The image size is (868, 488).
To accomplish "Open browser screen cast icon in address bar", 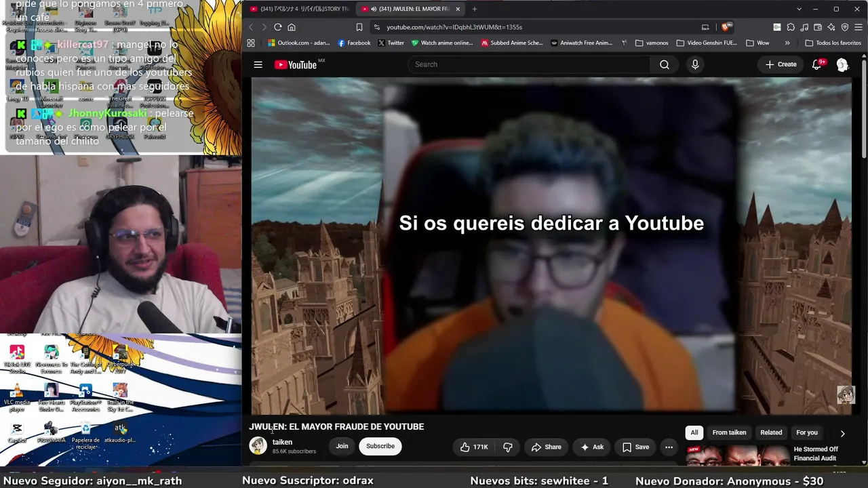I will [x=705, y=27].
